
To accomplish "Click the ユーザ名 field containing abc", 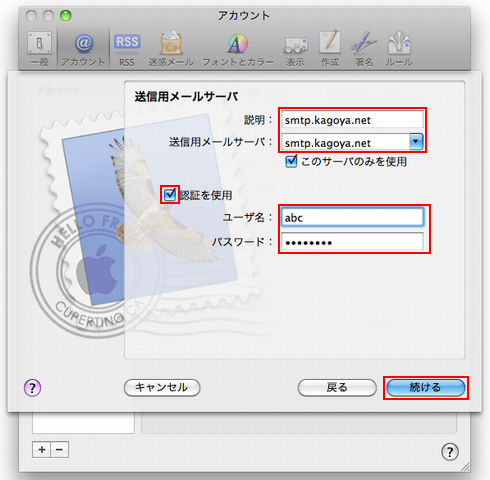I will (352, 217).
